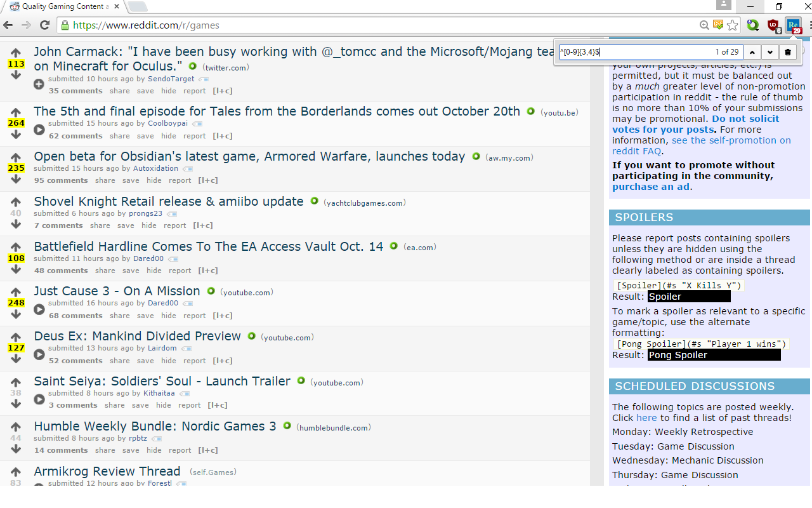The width and height of the screenshot is (812, 508).
Task: Tag user Lairdom with the tag icon
Action: tap(187, 349)
